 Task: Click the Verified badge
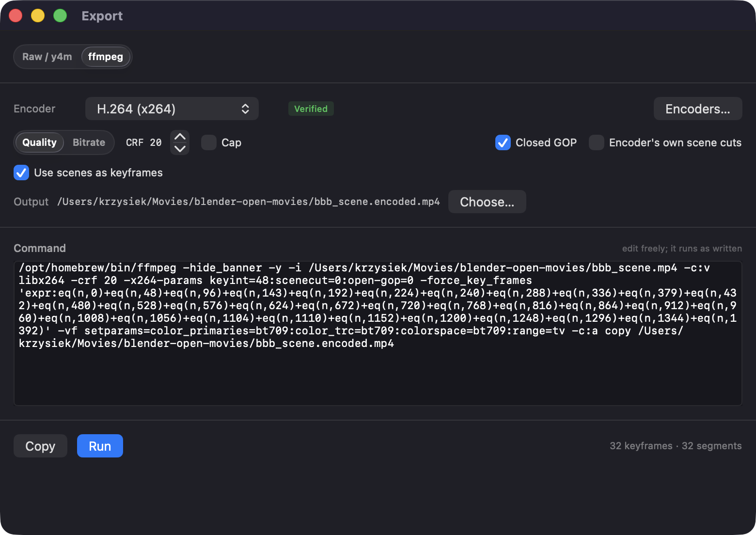pos(311,109)
